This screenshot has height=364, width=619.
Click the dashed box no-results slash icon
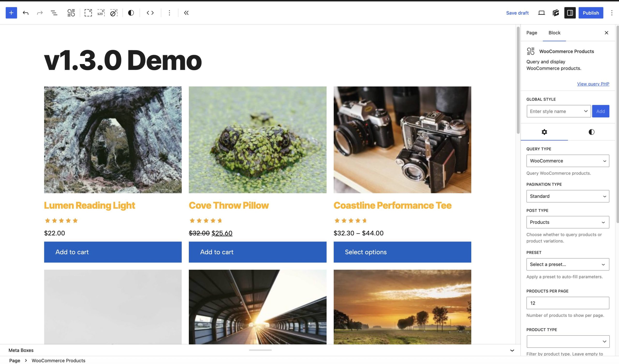(114, 13)
